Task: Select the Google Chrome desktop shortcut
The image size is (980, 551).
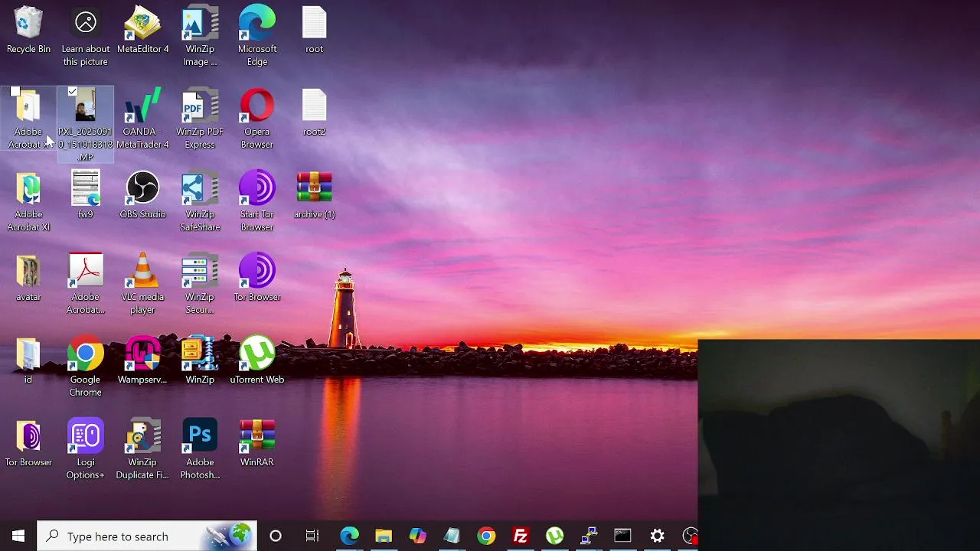Action: pos(85,367)
